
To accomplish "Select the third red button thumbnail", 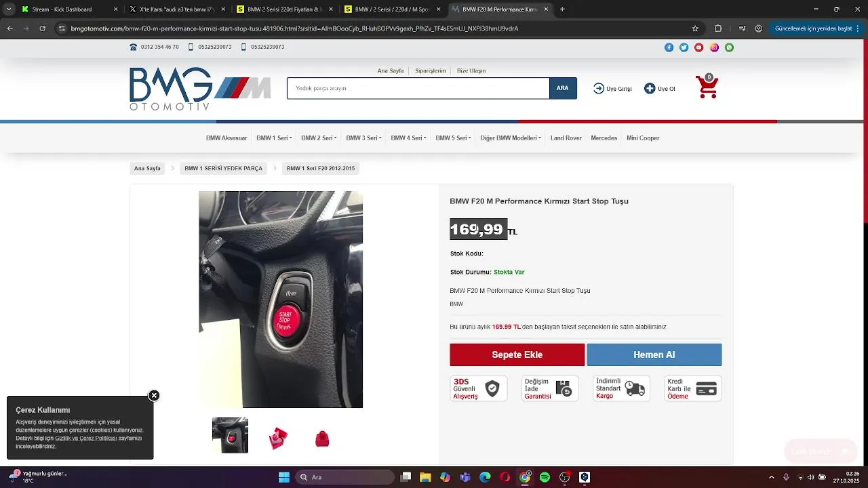I will tap(322, 439).
